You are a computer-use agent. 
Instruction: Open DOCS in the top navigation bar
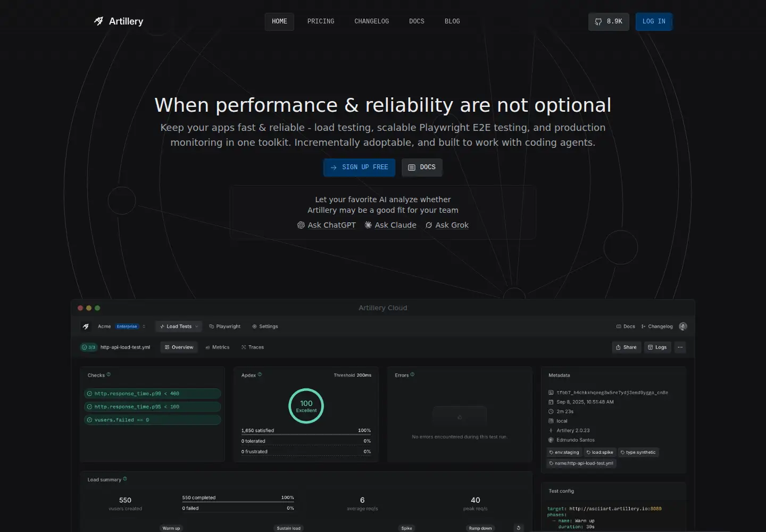pos(417,21)
